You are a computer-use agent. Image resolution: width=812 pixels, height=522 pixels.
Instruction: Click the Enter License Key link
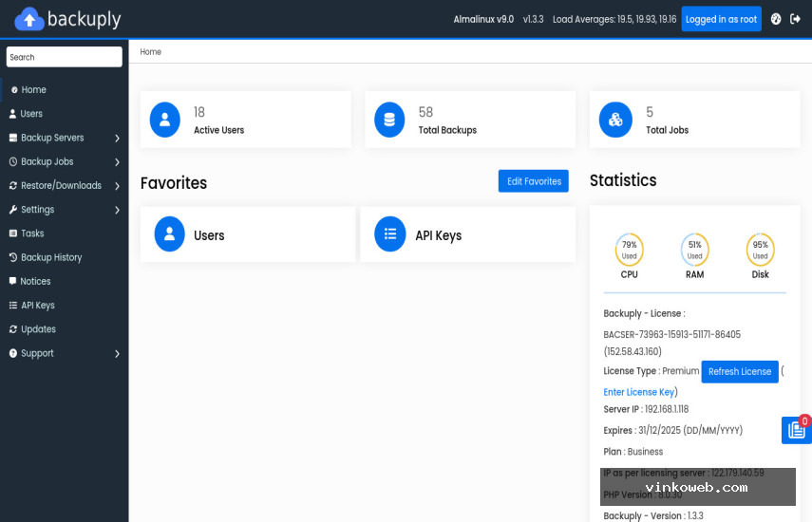[638, 392]
